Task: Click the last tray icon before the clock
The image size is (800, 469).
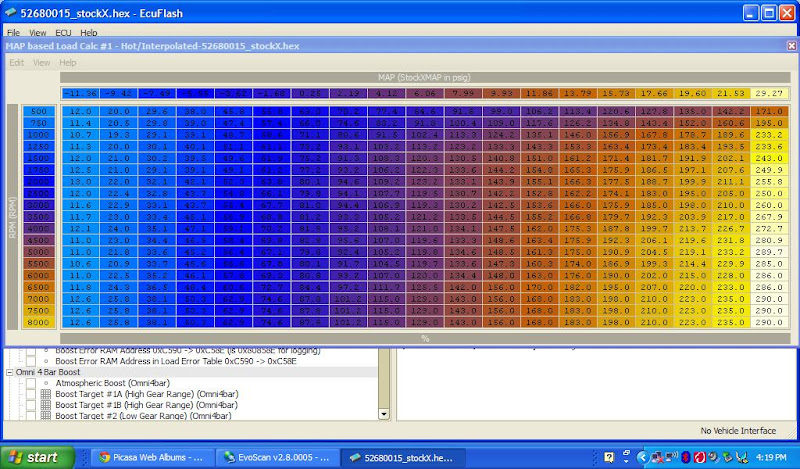Action: [x=742, y=457]
